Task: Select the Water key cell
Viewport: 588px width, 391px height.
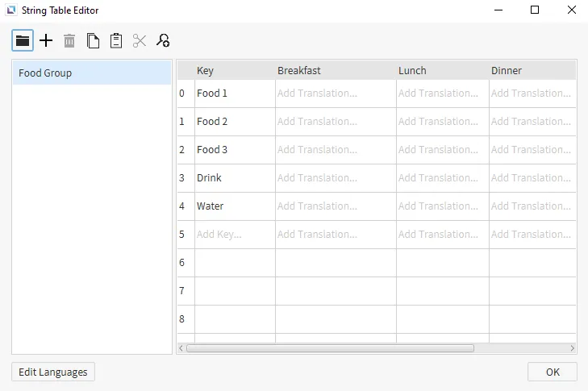Action: [x=234, y=206]
